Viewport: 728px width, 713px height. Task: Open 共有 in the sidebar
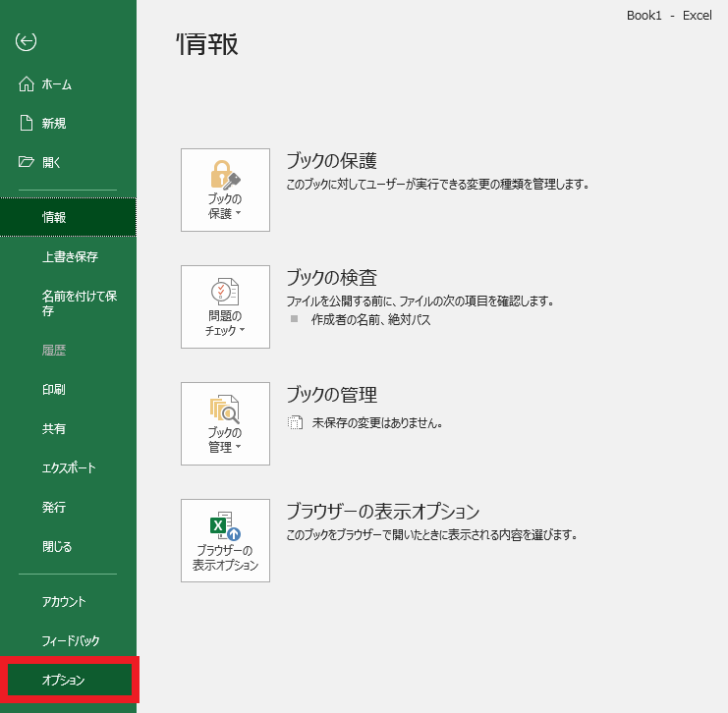point(68,428)
